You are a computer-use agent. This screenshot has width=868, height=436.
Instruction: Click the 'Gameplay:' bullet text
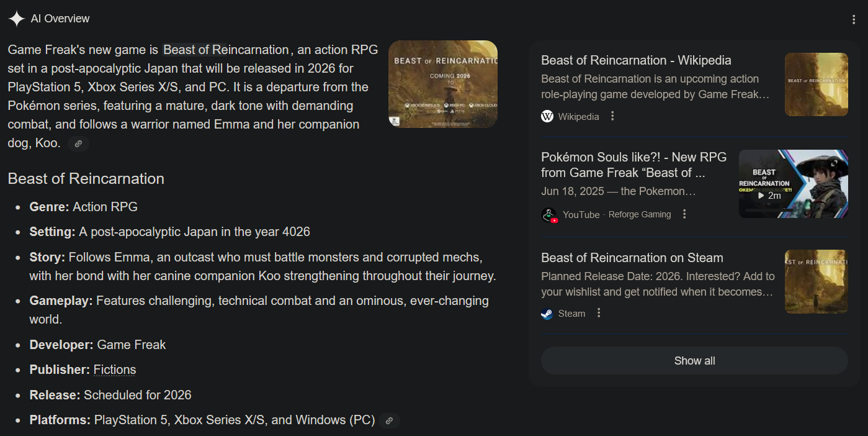[x=259, y=310]
